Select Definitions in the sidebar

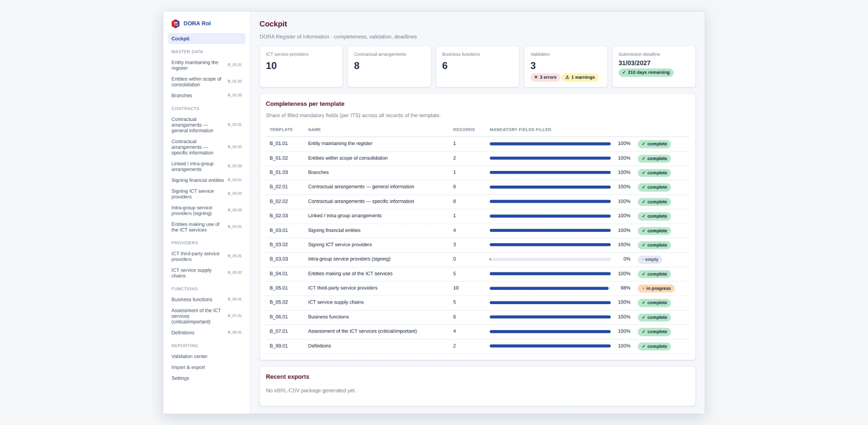click(x=207, y=332)
